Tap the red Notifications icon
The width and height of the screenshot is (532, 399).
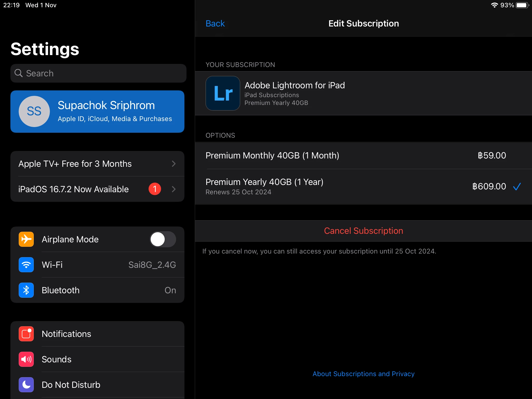pos(26,334)
